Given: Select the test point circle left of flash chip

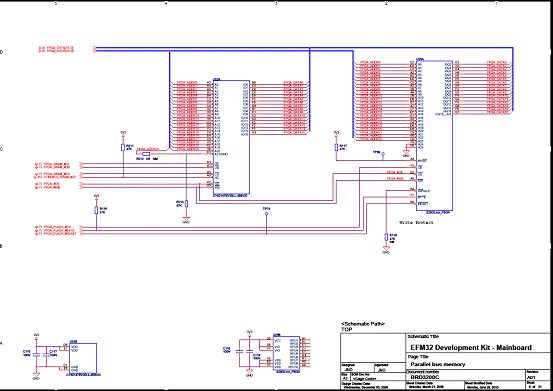Looking at the screenshot, I should click(x=383, y=154).
